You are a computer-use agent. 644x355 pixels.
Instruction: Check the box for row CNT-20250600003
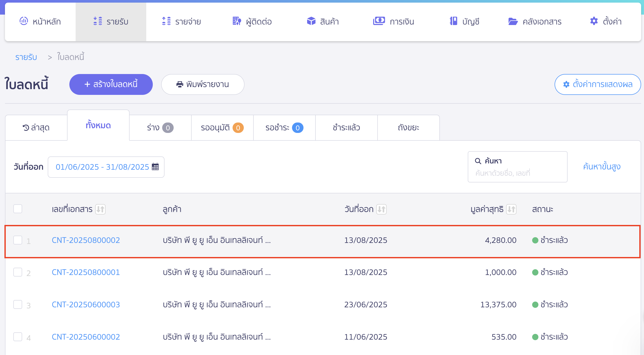coord(18,304)
